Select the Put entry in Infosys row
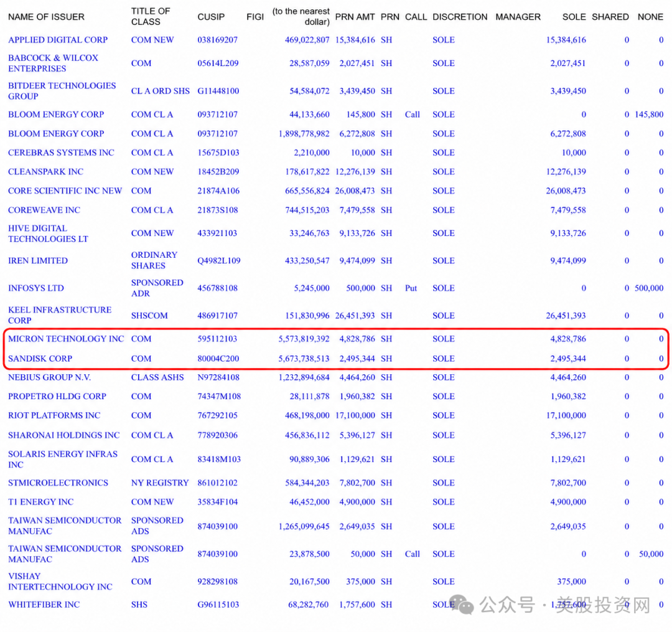The image size is (672, 632). click(x=411, y=288)
